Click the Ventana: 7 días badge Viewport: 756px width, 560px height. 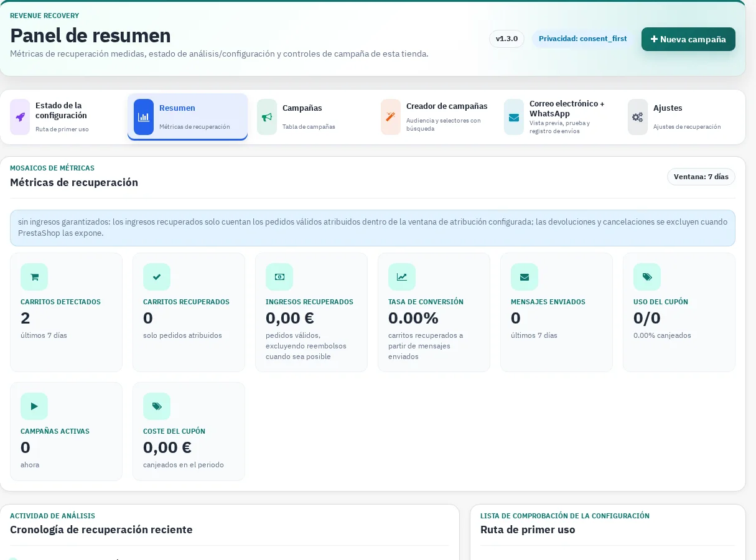pos(701,177)
